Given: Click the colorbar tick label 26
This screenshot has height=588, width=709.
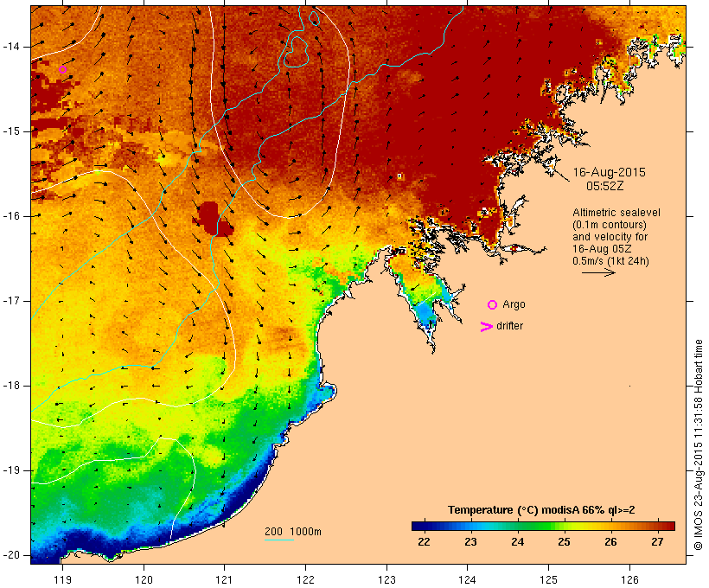Looking at the screenshot, I should (611, 542).
